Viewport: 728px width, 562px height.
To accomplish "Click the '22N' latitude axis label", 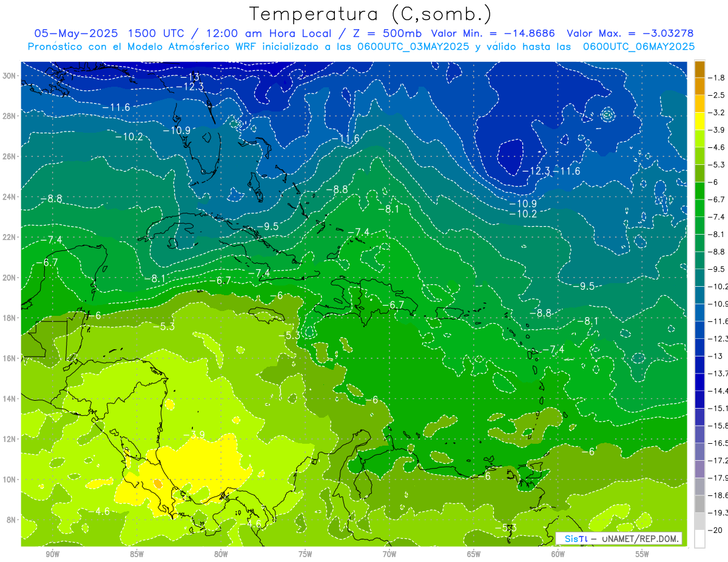I will pos(10,237).
